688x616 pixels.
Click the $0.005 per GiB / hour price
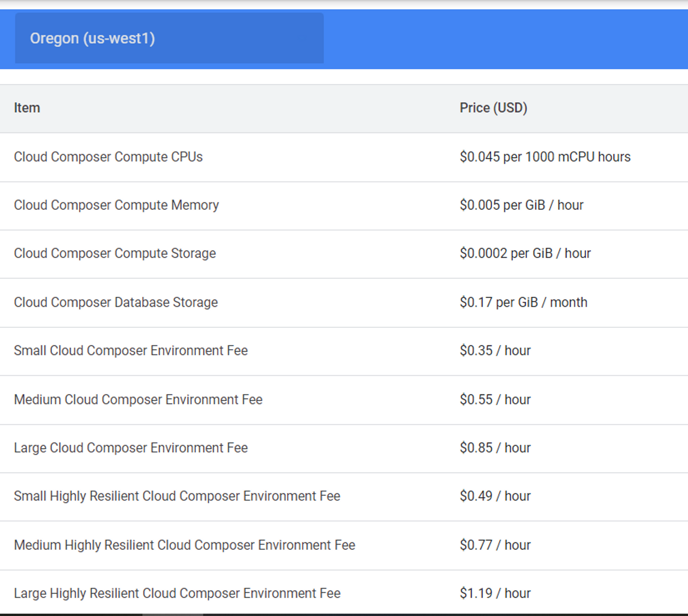point(521,205)
